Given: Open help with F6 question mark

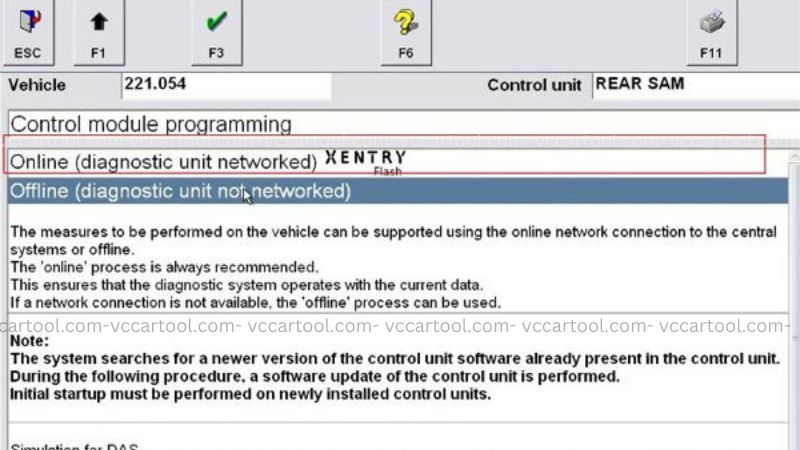Looking at the screenshot, I should [x=406, y=32].
